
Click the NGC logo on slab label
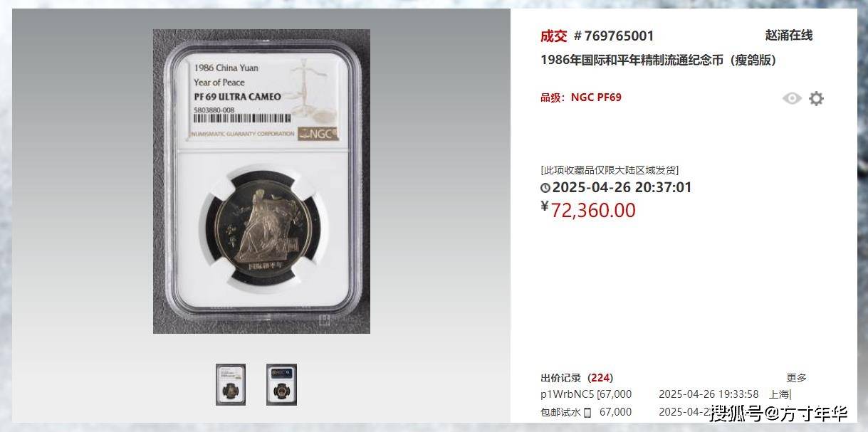click(x=318, y=134)
